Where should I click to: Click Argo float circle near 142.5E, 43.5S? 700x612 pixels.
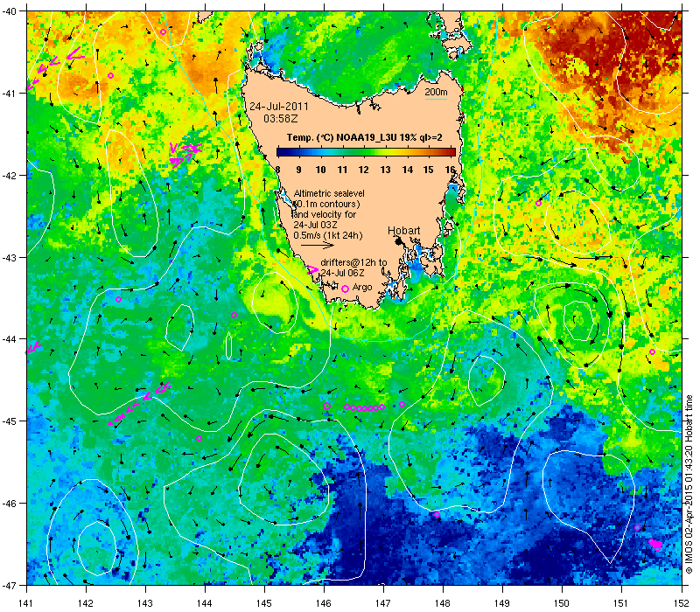pyautogui.click(x=118, y=299)
